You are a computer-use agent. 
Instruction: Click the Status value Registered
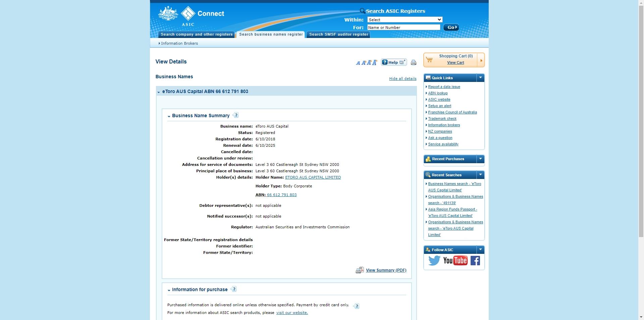[265, 133]
